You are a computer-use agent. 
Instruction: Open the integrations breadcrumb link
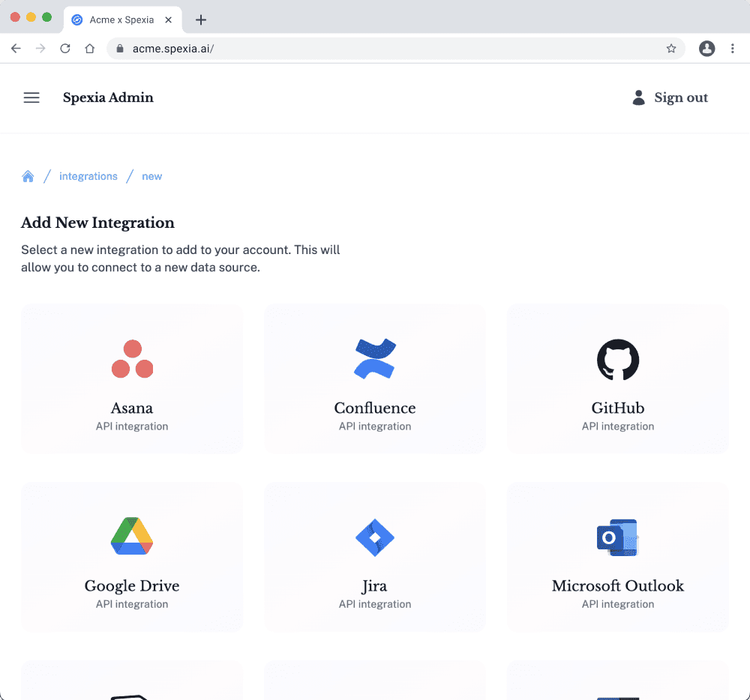coord(88,176)
